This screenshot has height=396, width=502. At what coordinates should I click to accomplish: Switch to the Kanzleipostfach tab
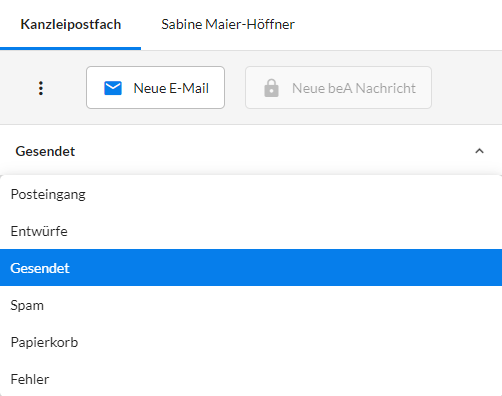point(70,25)
